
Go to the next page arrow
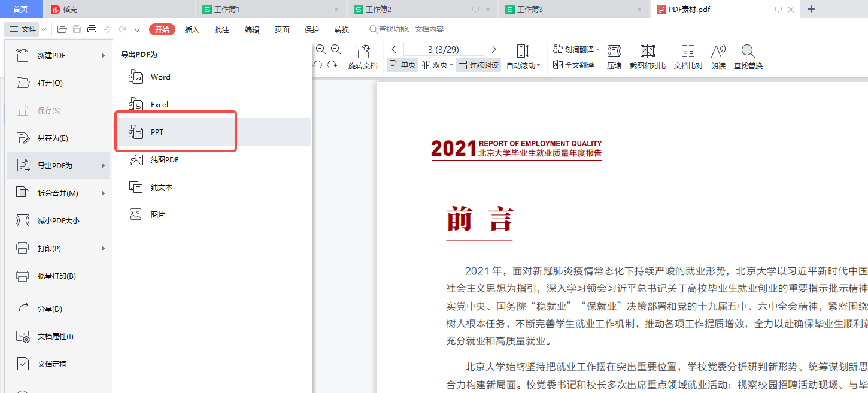494,49
